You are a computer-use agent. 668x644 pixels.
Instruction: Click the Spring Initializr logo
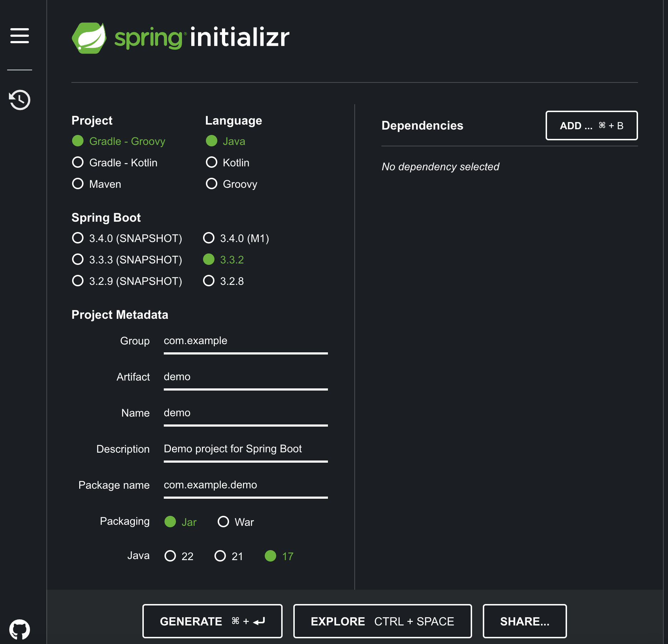coord(179,37)
